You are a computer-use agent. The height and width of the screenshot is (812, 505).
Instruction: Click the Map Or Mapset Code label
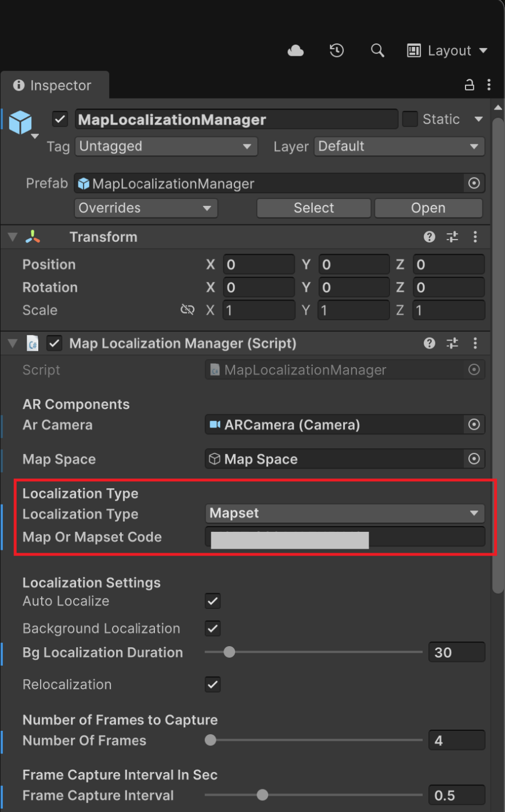click(x=92, y=537)
